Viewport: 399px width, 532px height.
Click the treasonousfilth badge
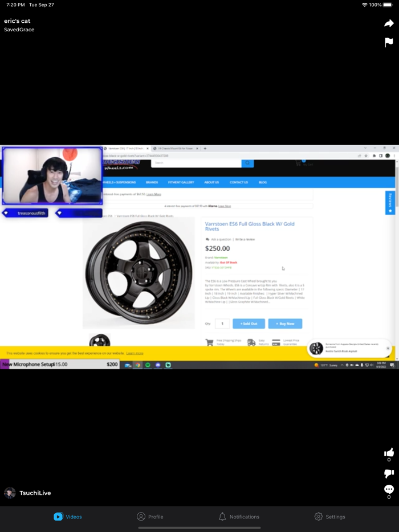pyautogui.click(x=26, y=213)
